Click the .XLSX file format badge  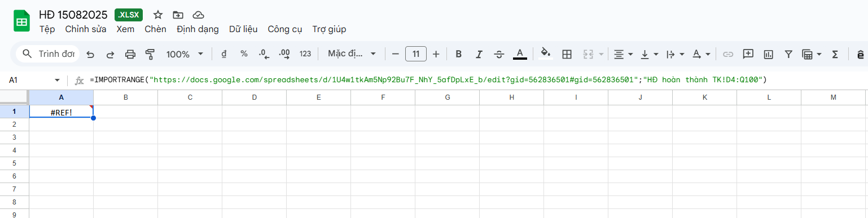point(129,15)
